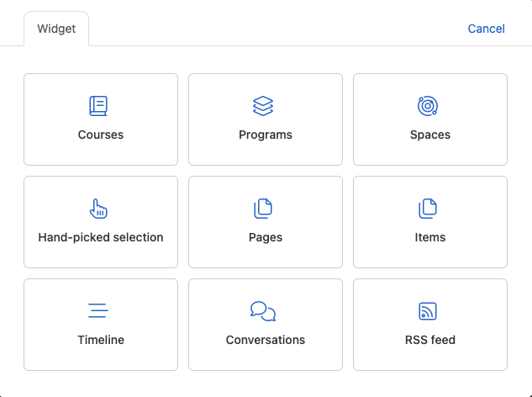
Task: Select the Hand-picked selection label
Action: pos(101,237)
